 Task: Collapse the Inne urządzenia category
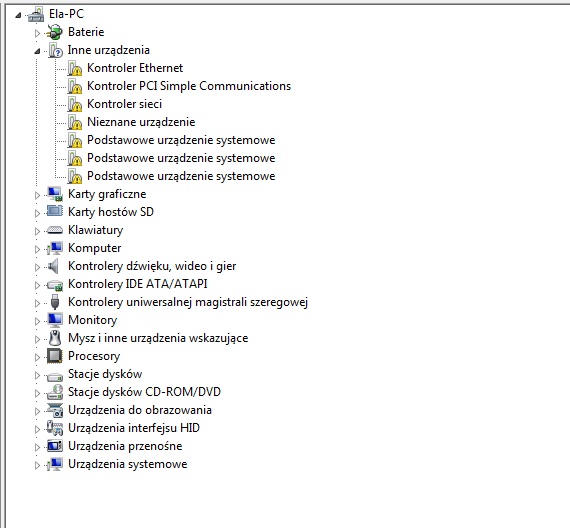point(37,51)
